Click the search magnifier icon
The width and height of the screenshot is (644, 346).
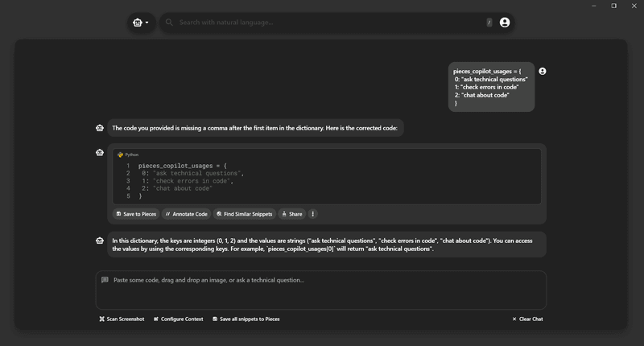click(x=169, y=23)
